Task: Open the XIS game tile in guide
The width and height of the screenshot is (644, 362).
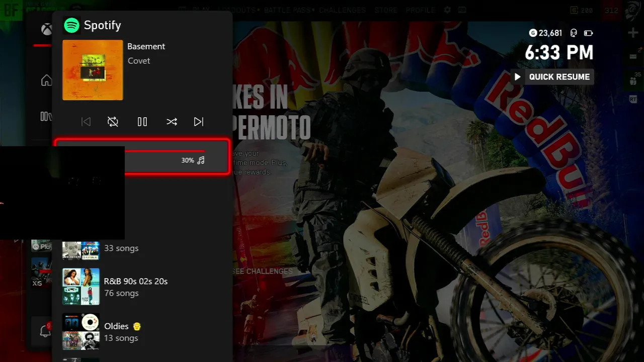Action: (x=41, y=271)
